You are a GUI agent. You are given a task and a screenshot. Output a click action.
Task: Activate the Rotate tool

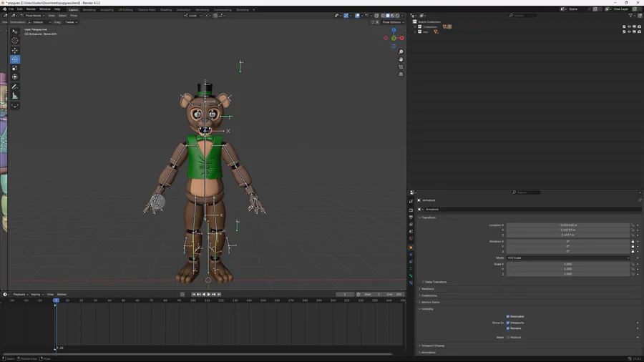15,59
